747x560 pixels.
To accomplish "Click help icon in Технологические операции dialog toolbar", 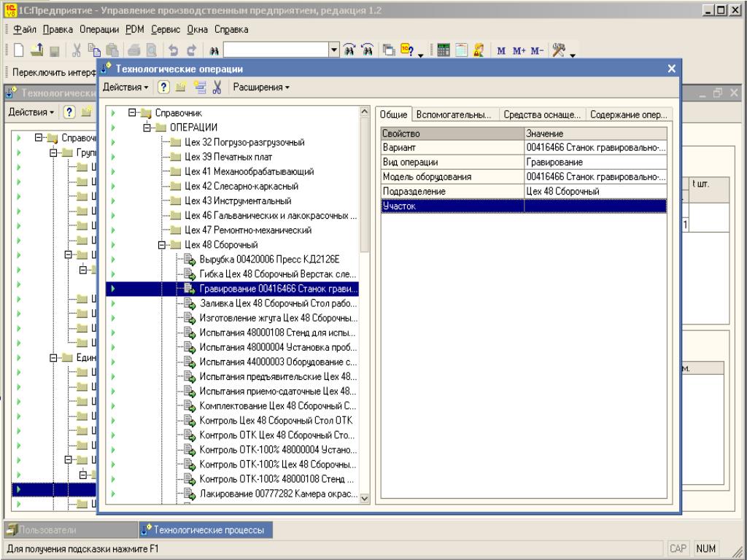I will 163,87.
